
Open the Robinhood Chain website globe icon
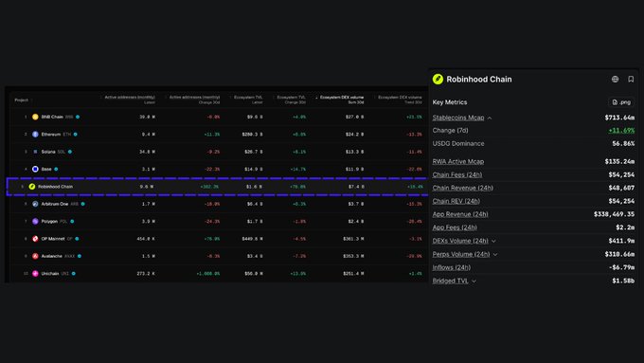pos(615,79)
